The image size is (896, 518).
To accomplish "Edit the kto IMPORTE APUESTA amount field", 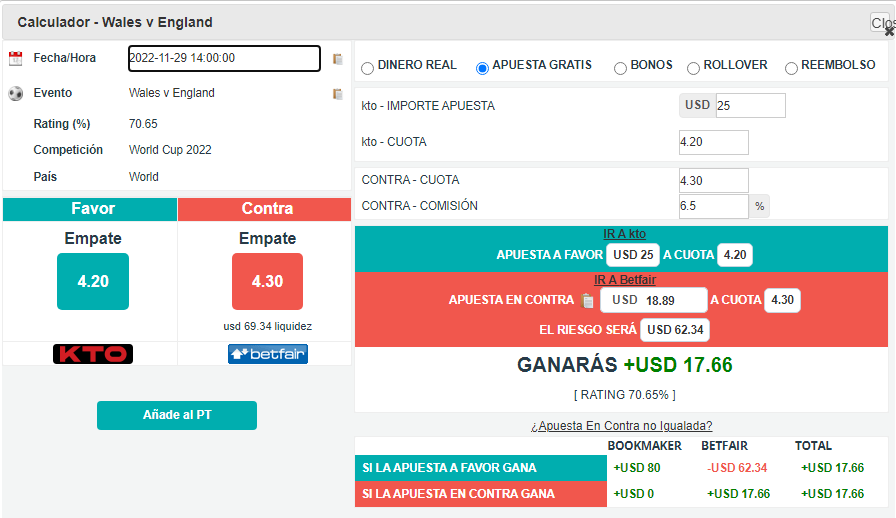I will [x=750, y=106].
